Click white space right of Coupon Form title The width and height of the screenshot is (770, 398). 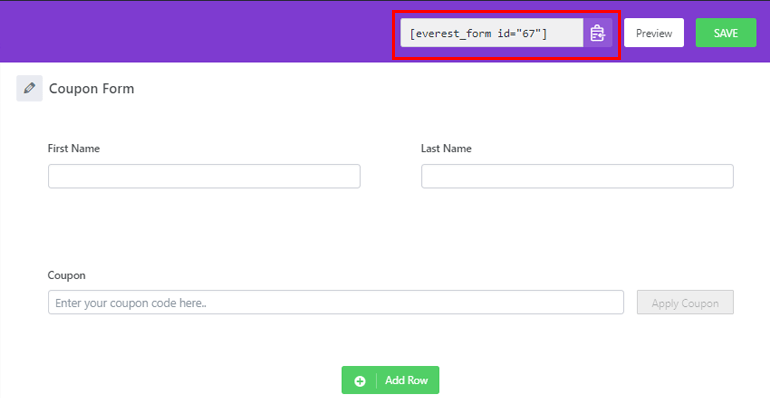point(442,88)
